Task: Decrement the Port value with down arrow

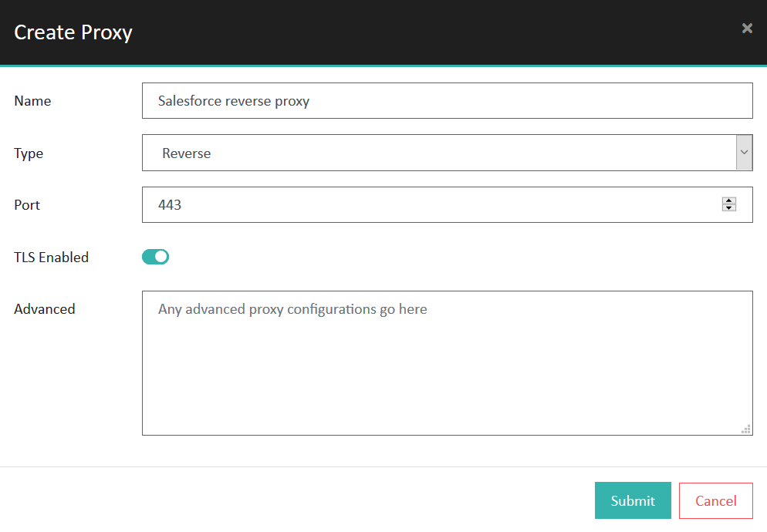Action: [x=729, y=208]
